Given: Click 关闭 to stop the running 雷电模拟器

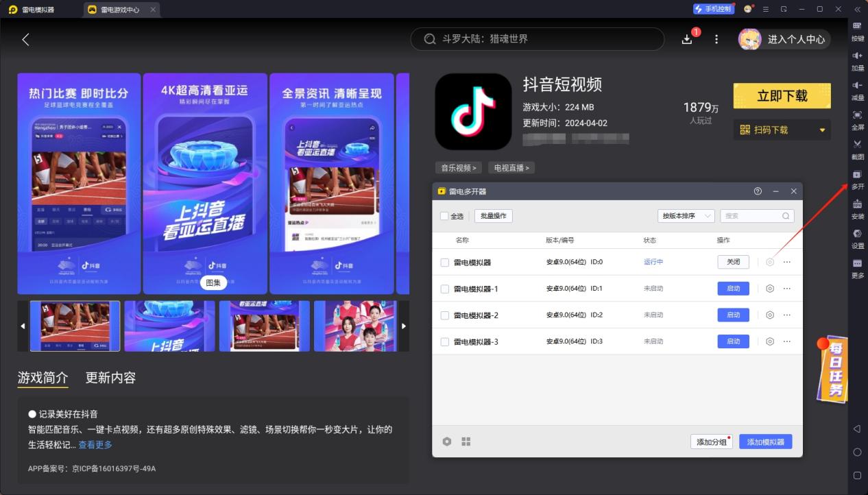Looking at the screenshot, I should tap(733, 262).
